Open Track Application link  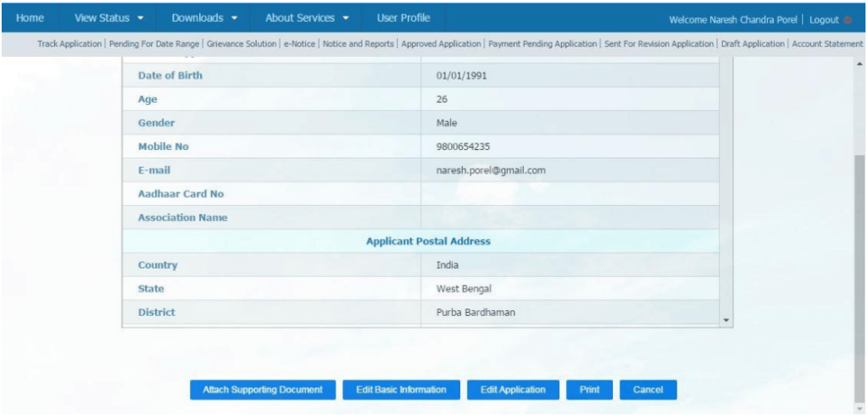pyautogui.click(x=70, y=44)
